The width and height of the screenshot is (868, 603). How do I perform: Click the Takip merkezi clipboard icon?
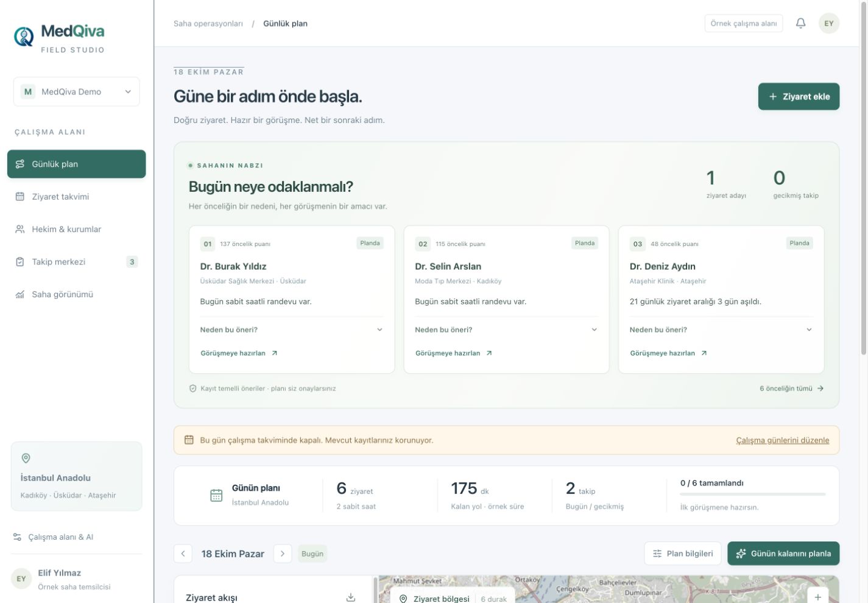coord(20,262)
